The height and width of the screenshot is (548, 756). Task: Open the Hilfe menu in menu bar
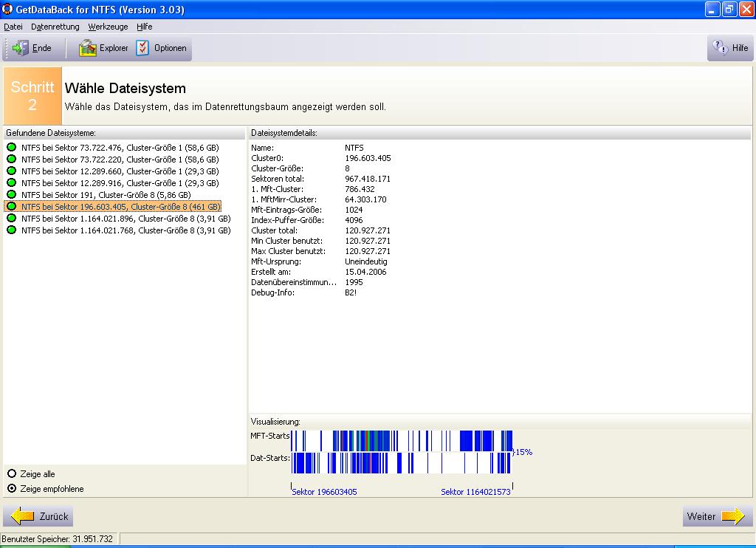pyautogui.click(x=144, y=27)
